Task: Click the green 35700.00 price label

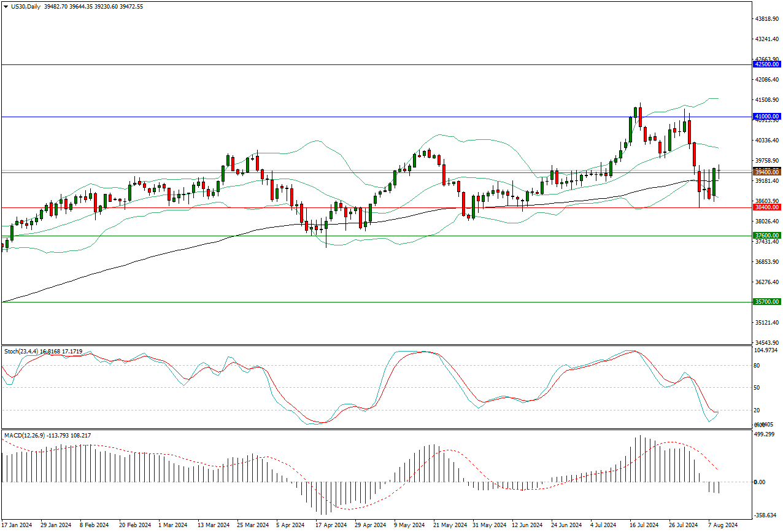Action: (767, 302)
